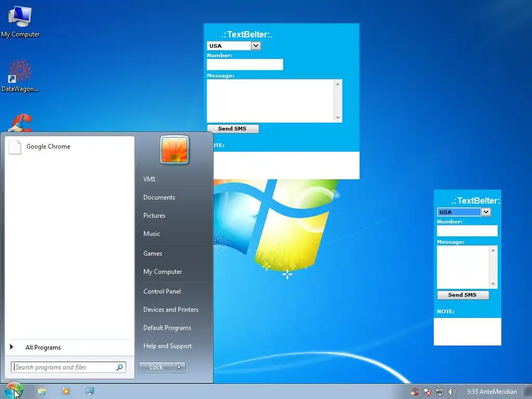Viewport: 532px width, 399px height.
Task: Open the DataWagon desktop shortcut
Action: 20,76
